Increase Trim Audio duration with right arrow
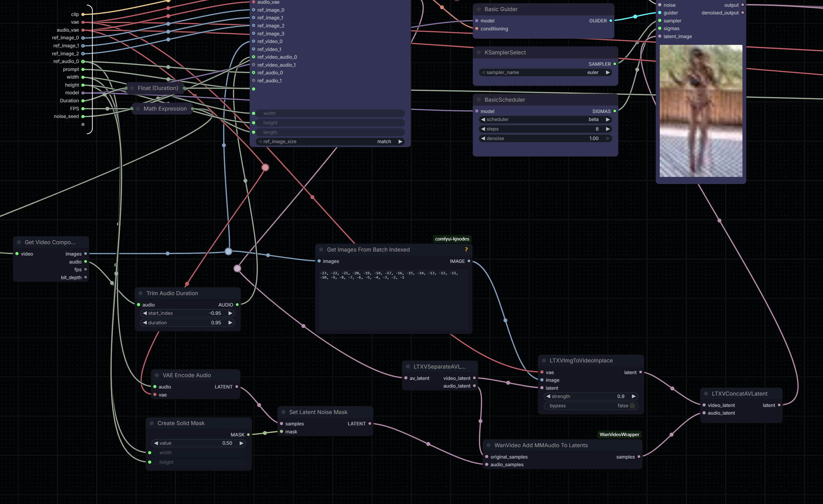The height and width of the screenshot is (504, 823). [x=230, y=323]
